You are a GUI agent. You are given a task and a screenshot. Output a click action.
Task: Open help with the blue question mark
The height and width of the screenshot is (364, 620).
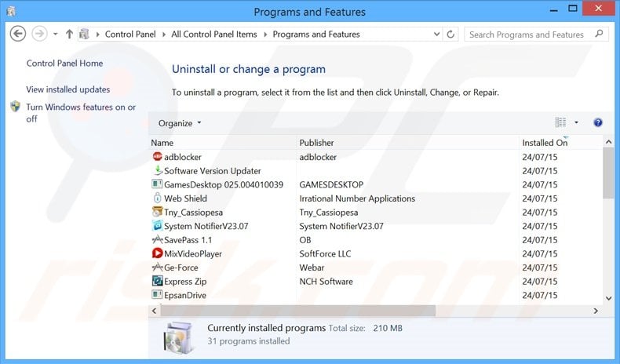pos(598,122)
